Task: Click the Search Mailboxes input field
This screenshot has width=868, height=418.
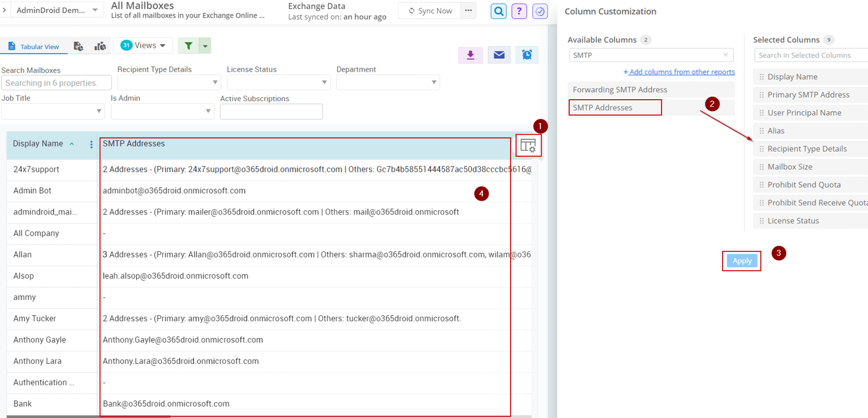Action: pos(56,83)
